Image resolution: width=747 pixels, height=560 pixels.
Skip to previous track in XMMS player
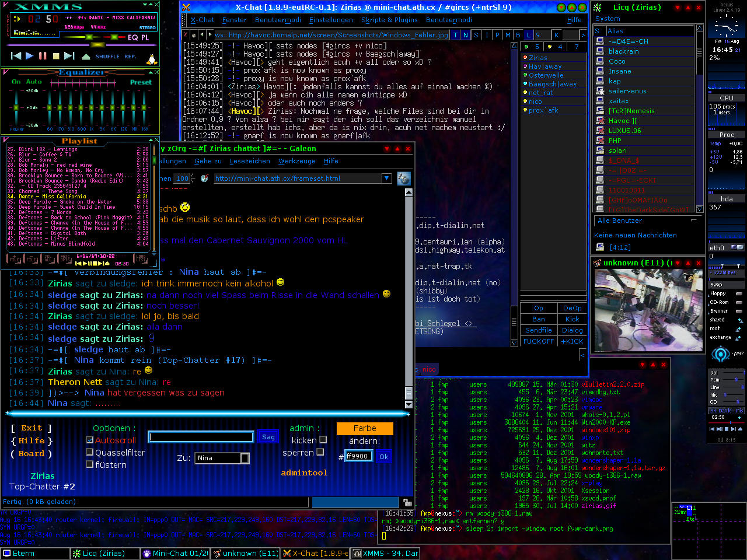(16, 56)
